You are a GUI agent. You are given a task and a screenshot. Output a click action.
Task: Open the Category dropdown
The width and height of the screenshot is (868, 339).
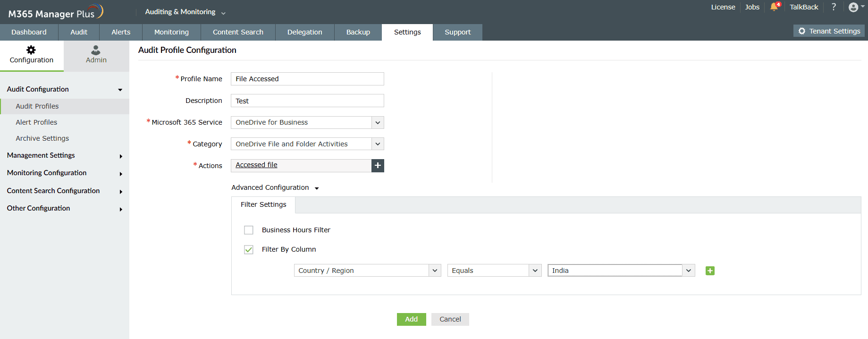[x=307, y=144]
